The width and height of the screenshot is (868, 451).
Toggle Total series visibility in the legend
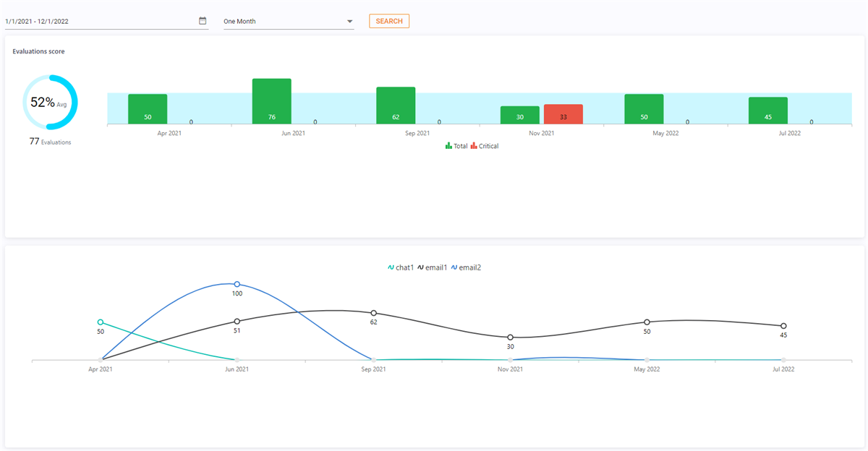point(461,145)
